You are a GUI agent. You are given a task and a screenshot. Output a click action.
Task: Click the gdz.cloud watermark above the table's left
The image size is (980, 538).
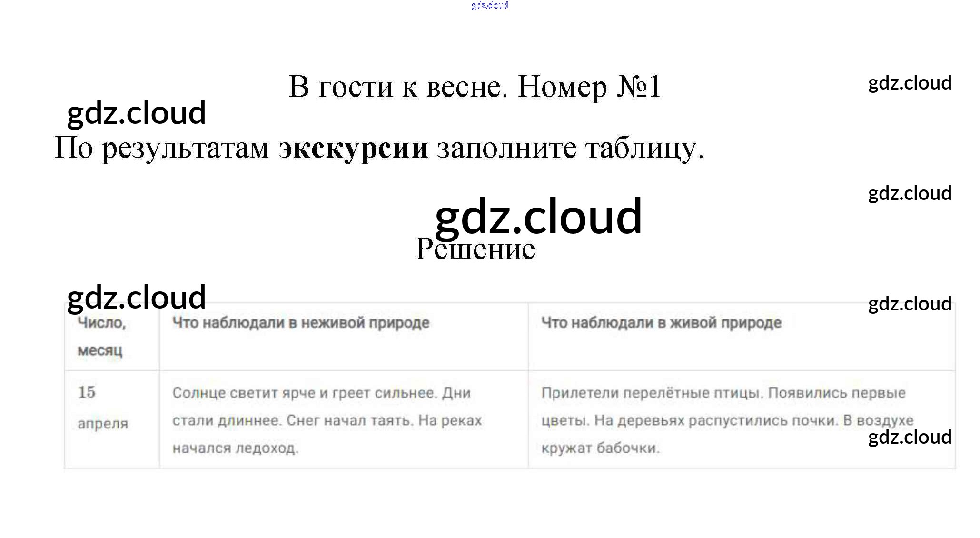tap(136, 298)
